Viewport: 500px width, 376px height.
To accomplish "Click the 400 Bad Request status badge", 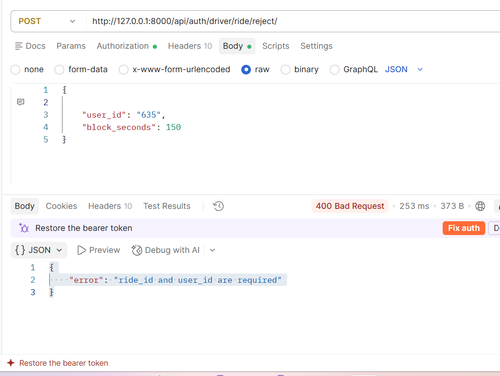I will pos(350,206).
